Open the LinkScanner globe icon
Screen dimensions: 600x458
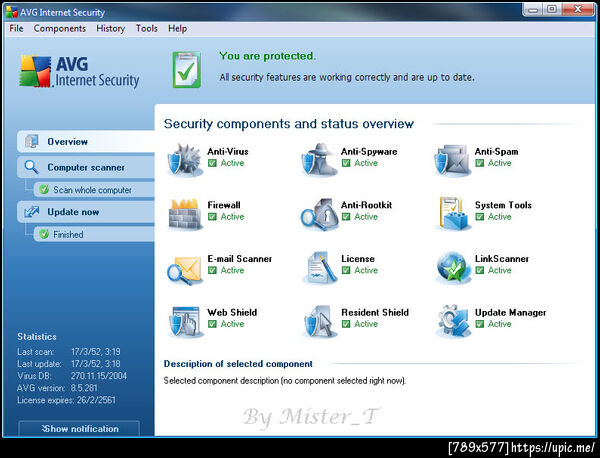[x=453, y=268]
